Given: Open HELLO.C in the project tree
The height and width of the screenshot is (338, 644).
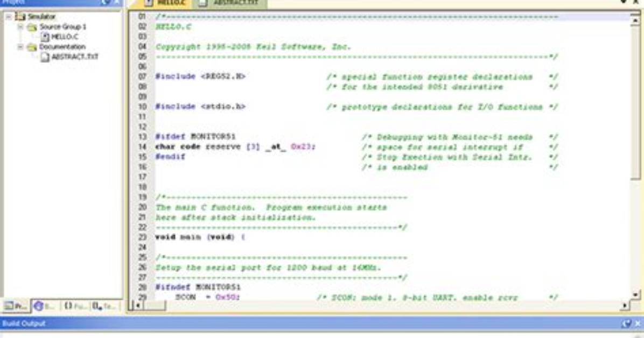Looking at the screenshot, I should [65, 37].
